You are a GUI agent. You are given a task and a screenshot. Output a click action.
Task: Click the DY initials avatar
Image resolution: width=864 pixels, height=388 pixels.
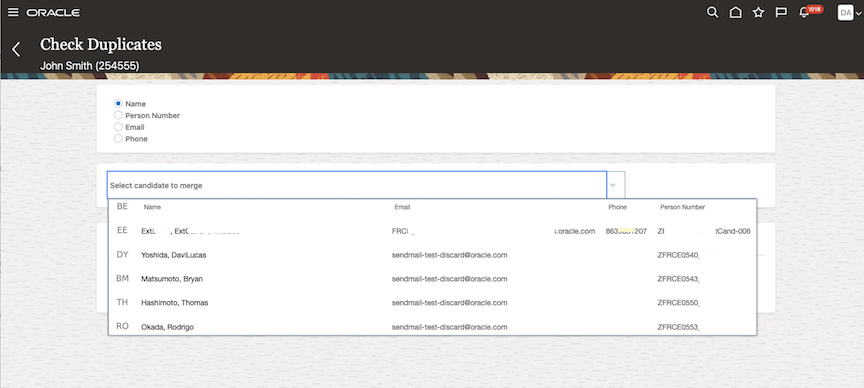click(x=122, y=255)
